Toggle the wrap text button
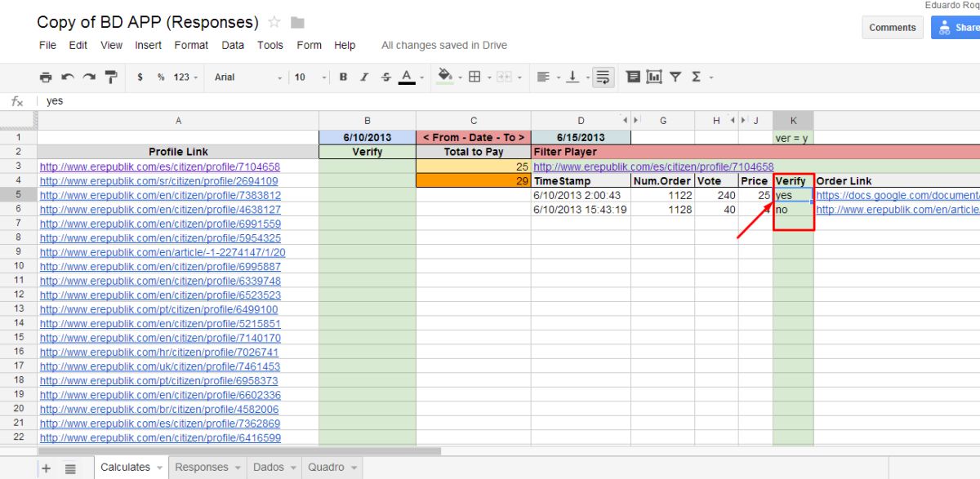Screen dimensions: 980x479 [x=603, y=77]
